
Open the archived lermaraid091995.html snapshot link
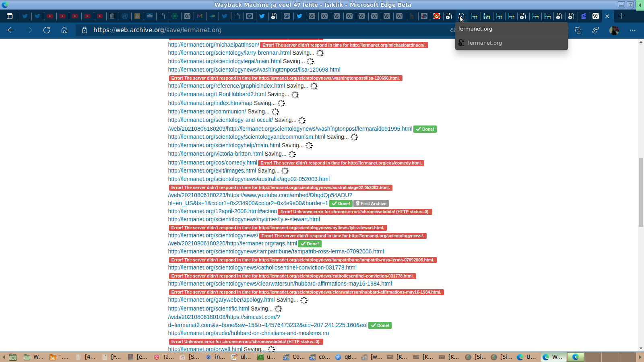click(290, 129)
